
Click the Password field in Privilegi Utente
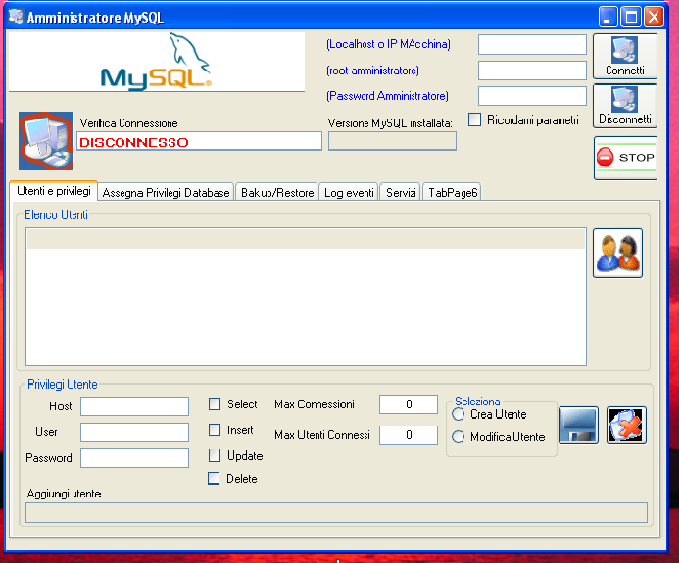pos(134,458)
